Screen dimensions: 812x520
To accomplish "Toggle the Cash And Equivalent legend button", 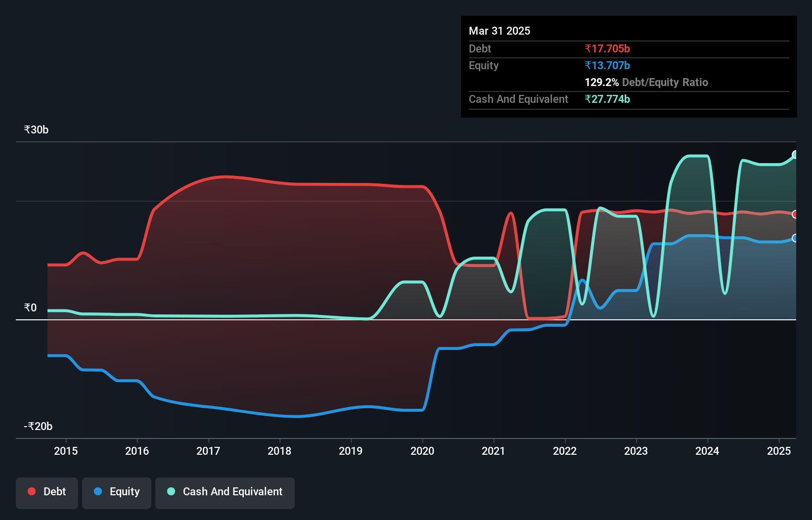I will [x=225, y=493].
